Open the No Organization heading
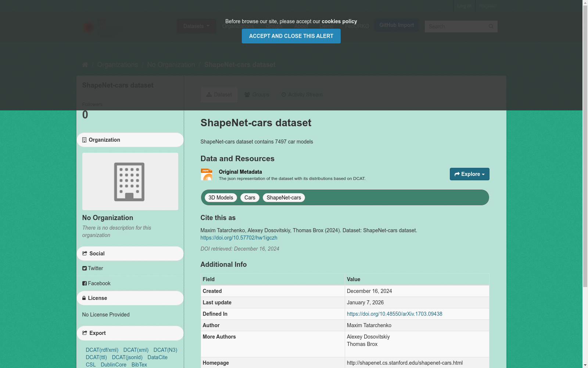This screenshot has height=368, width=588. (108, 218)
